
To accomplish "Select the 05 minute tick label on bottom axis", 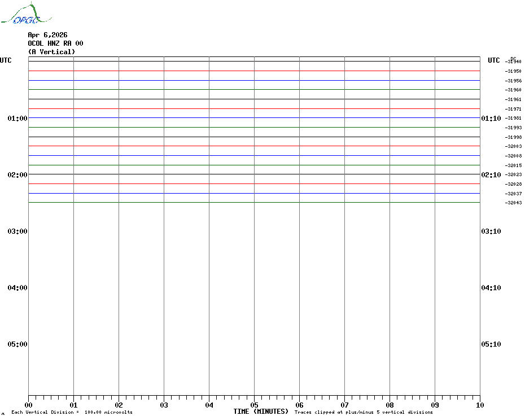I will 254,405.
